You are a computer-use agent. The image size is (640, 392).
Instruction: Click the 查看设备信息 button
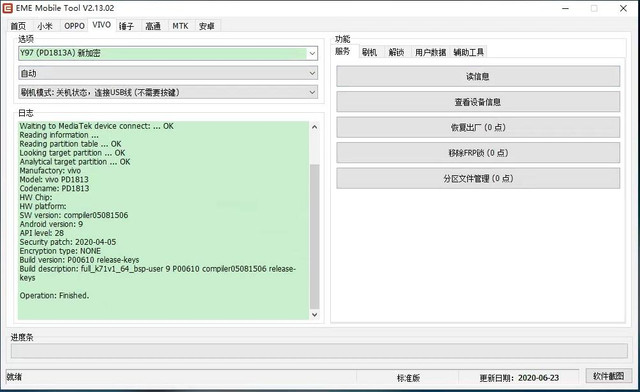click(478, 102)
